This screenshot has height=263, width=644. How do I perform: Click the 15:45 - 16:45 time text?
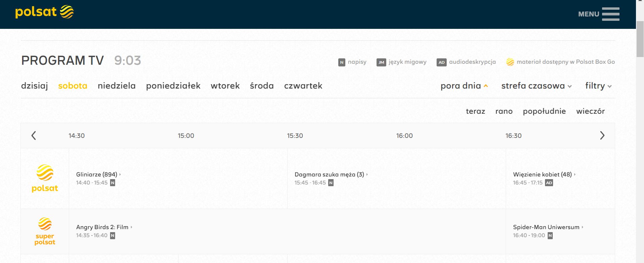pyautogui.click(x=310, y=183)
